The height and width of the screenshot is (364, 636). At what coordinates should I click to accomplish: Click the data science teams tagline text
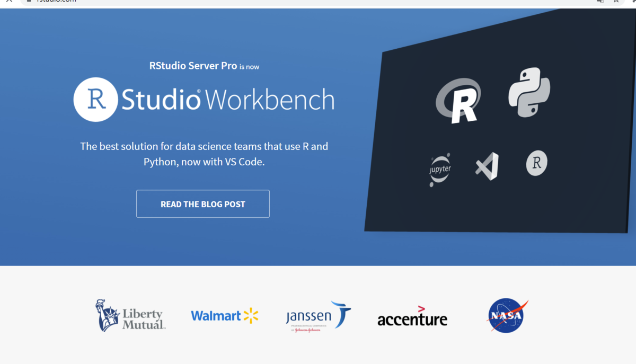click(x=204, y=154)
